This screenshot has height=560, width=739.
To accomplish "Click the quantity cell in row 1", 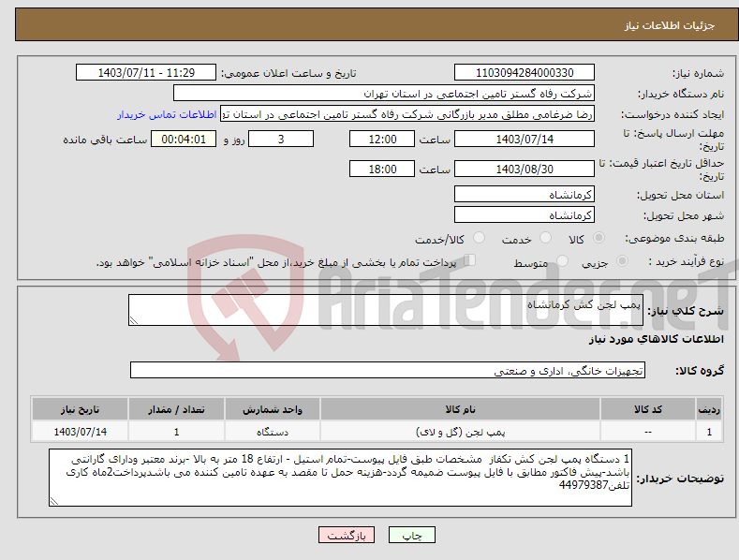I will (176, 432).
